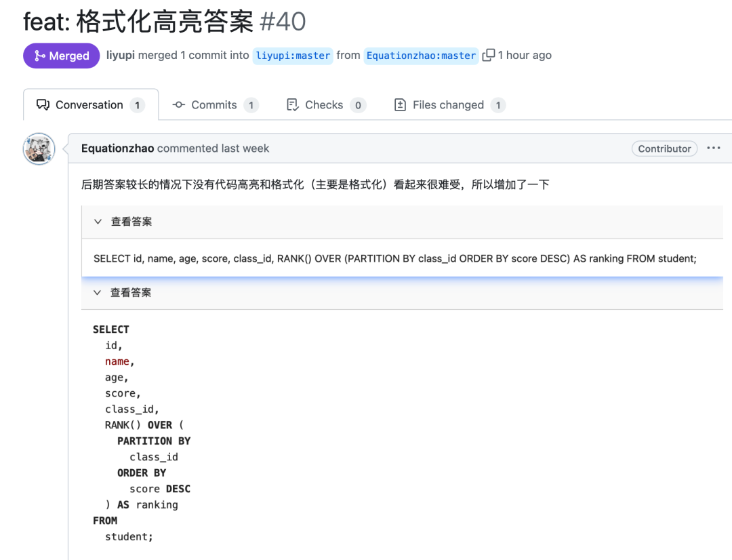Click the liyupi username link

pos(121,56)
